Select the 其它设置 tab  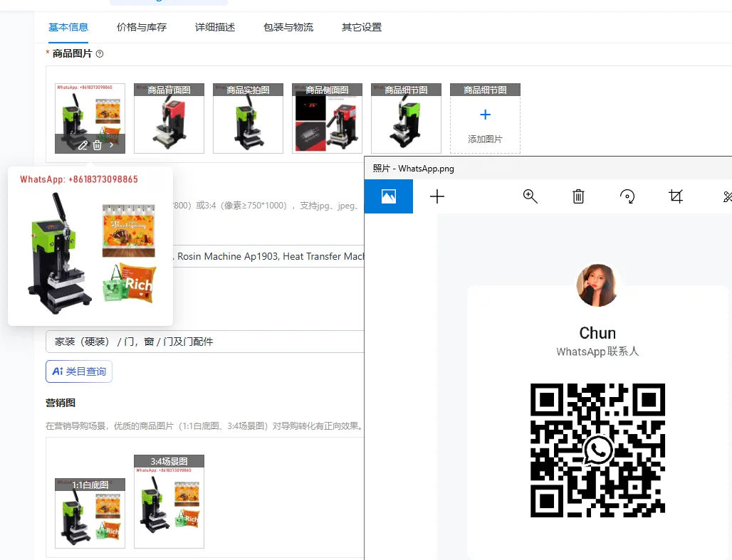(361, 27)
